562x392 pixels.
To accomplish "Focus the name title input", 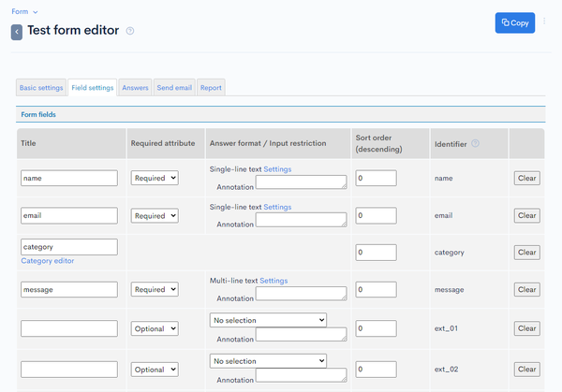I will tap(69, 178).
